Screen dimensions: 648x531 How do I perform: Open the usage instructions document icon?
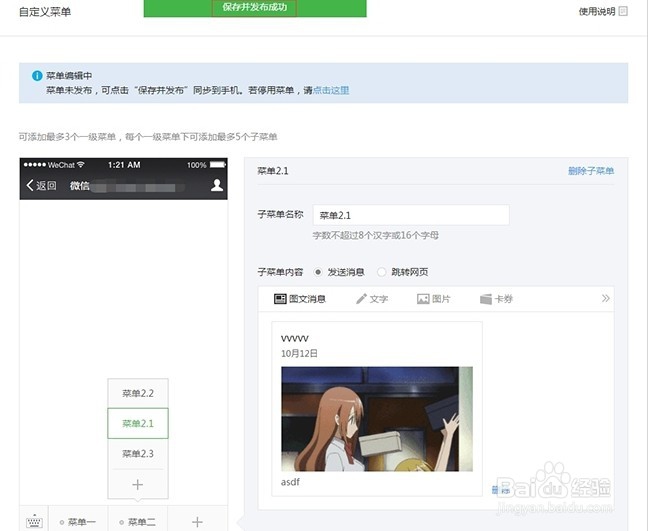tap(623, 11)
